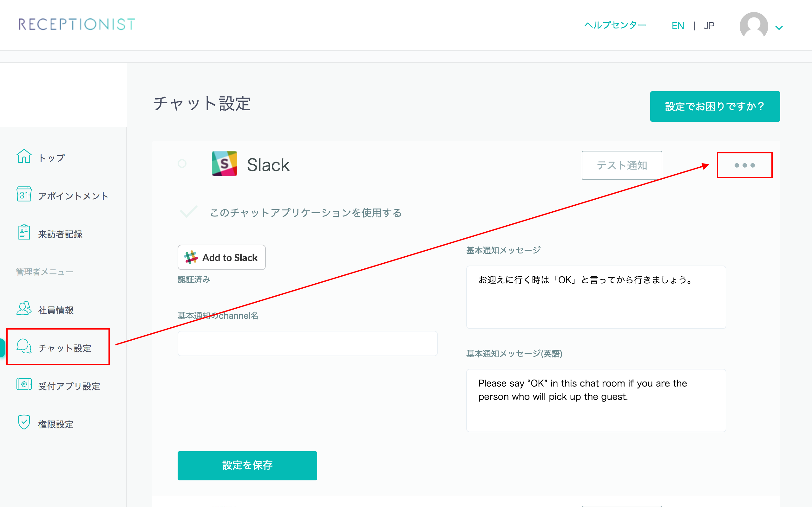
Task: Click the 基本通知のchannel名 input field
Action: pyautogui.click(x=307, y=344)
